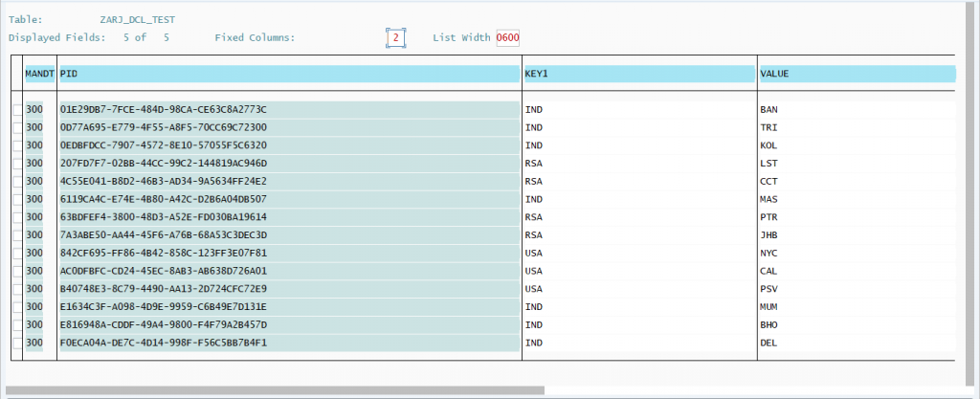Select the PID column header
980x399 pixels.
click(x=289, y=74)
